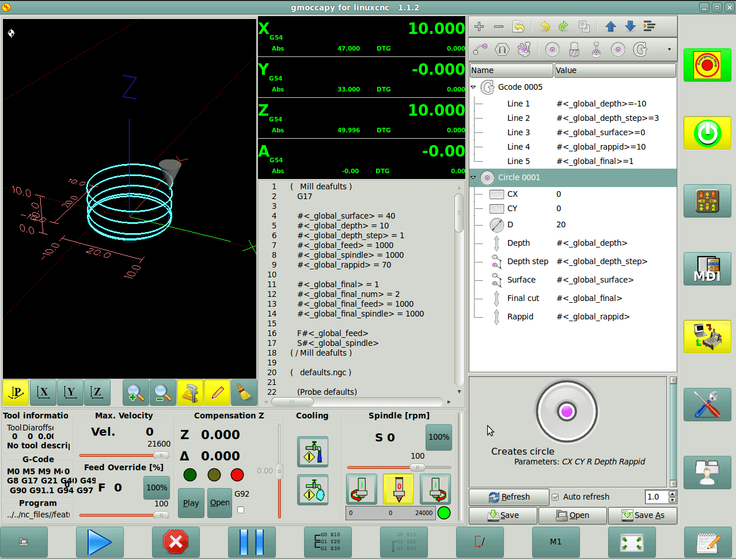The width and height of the screenshot is (736, 560).
Task: Click the spindle stop button
Action: pos(399,489)
